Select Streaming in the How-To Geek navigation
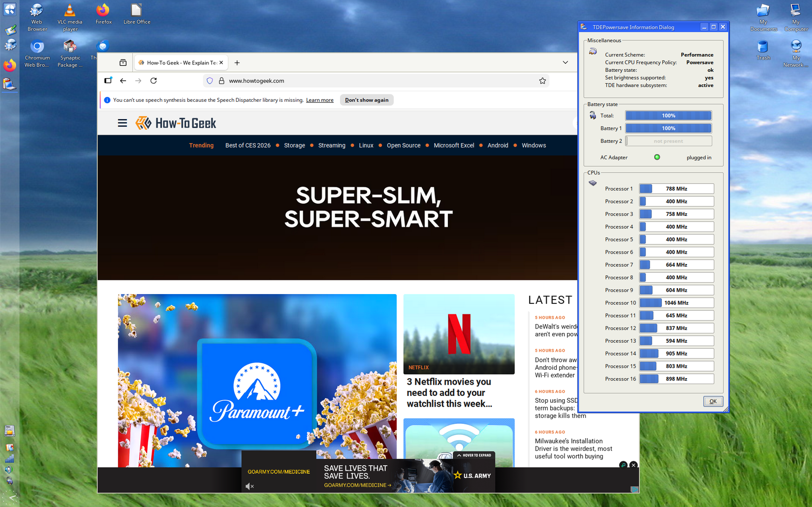This screenshot has width=812, height=507. [x=331, y=145]
